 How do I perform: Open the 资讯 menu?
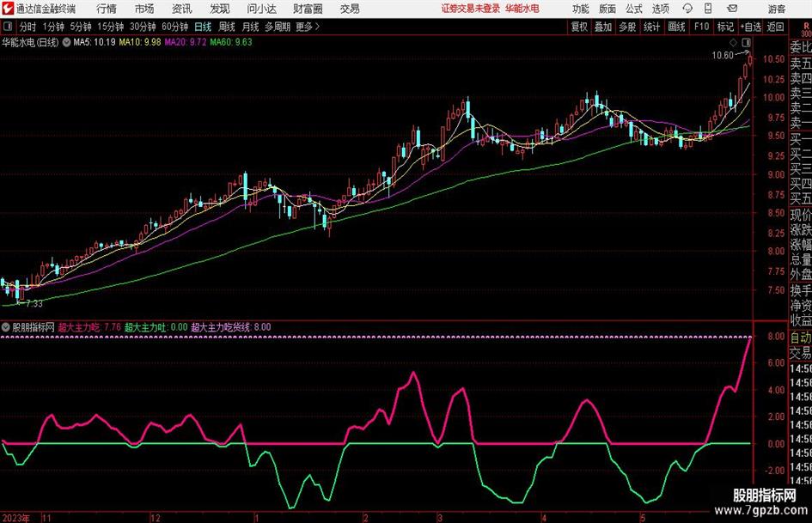[182, 9]
